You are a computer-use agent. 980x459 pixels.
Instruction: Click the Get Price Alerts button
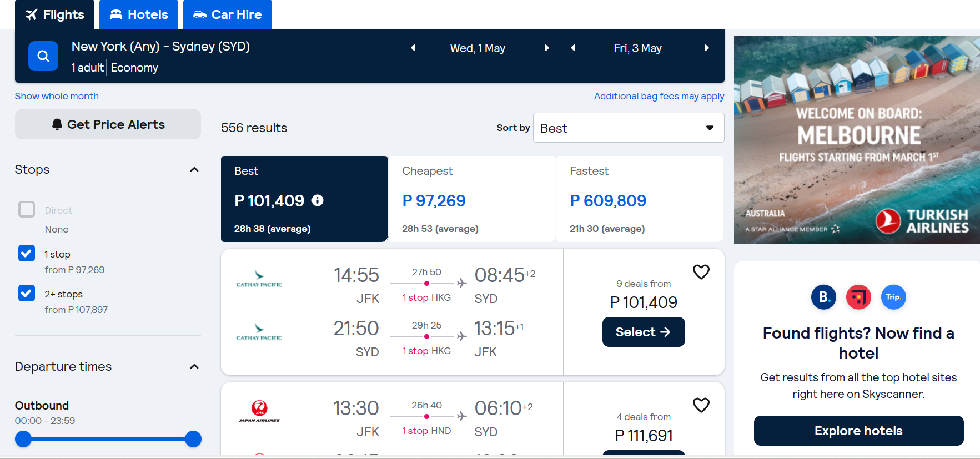(x=108, y=124)
